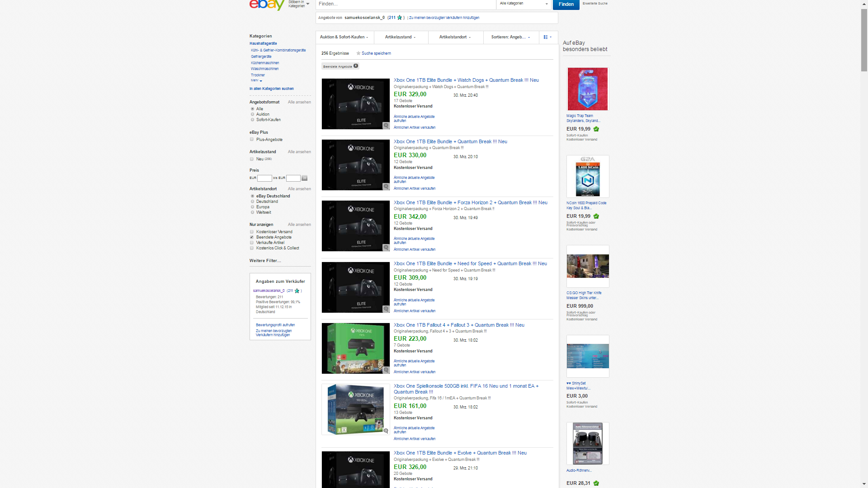The height and width of the screenshot is (488, 868).
Task: Open the Haushaltsgeräte category
Action: tap(263, 44)
